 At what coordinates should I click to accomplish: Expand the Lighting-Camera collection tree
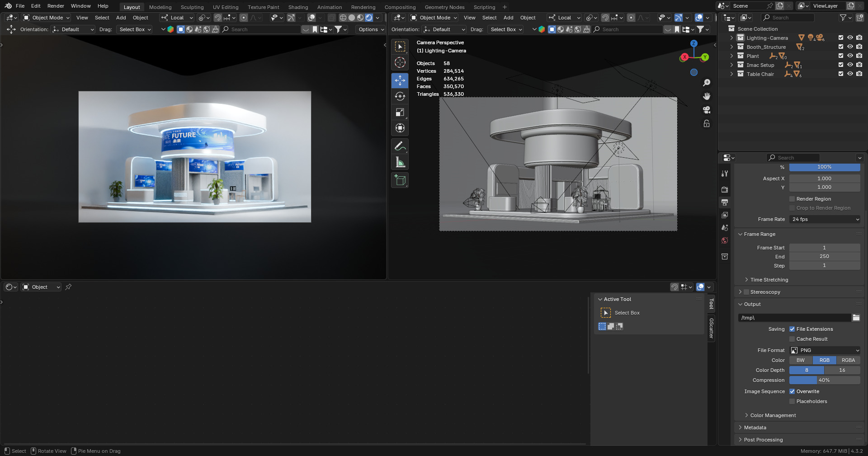click(x=731, y=38)
